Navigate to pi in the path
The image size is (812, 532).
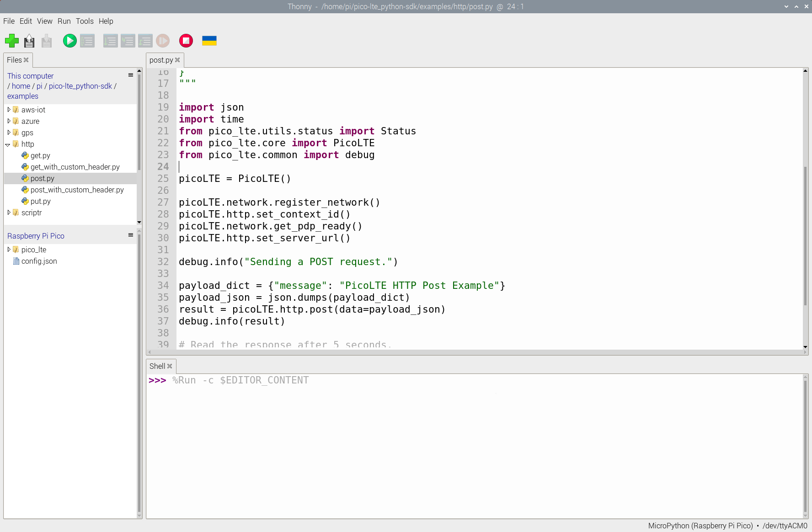pos(39,86)
